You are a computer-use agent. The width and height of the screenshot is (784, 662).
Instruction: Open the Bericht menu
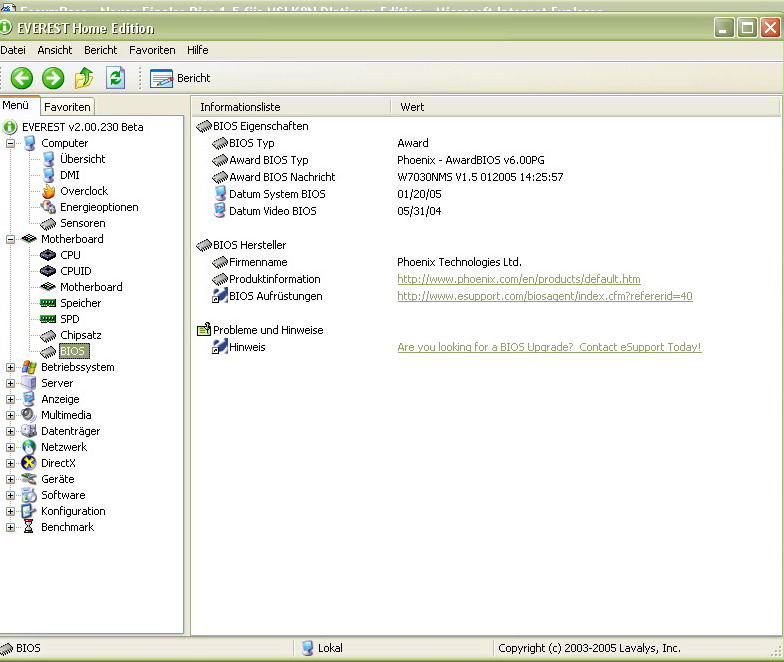click(x=100, y=50)
